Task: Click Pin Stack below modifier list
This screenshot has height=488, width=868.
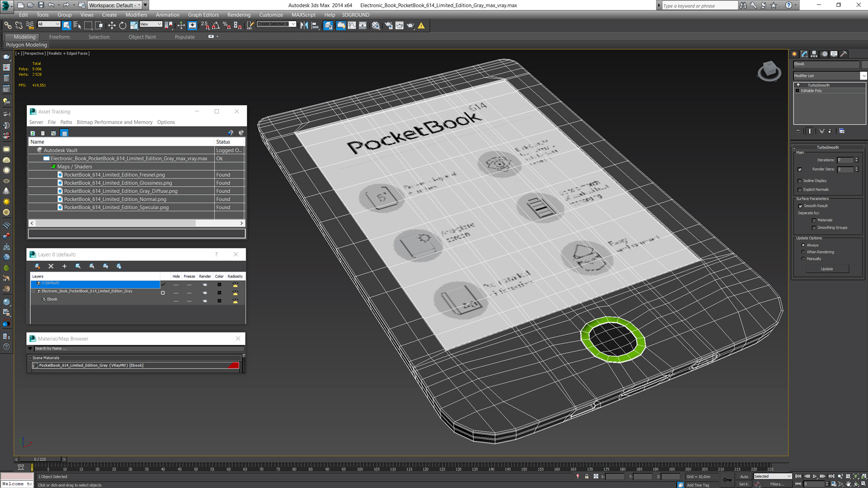Action: (798, 131)
